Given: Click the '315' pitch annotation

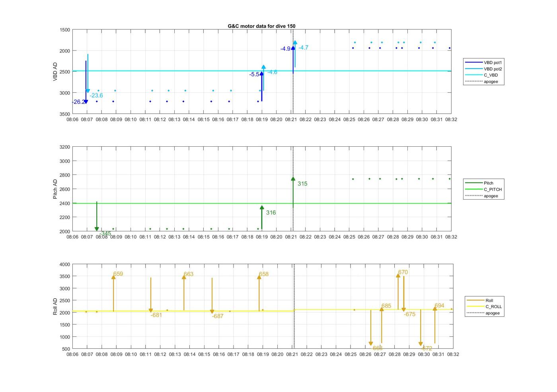Looking at the screenshot, I should 302,184.
